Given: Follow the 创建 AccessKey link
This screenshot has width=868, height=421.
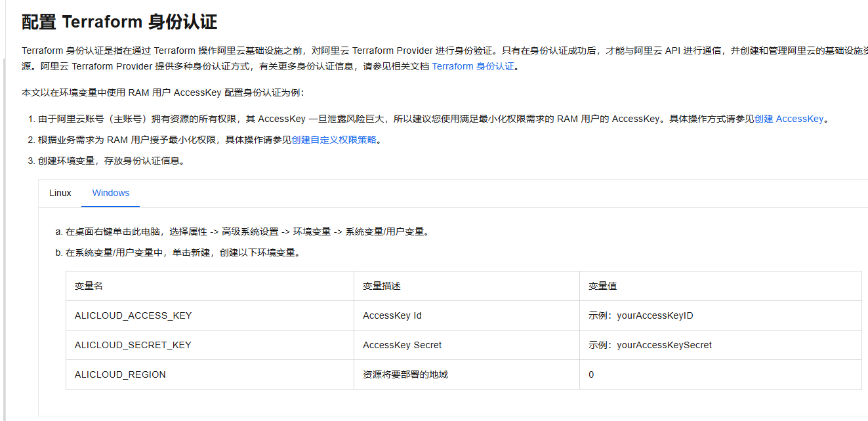Looking at the screenshot, I should pos(789,119).
